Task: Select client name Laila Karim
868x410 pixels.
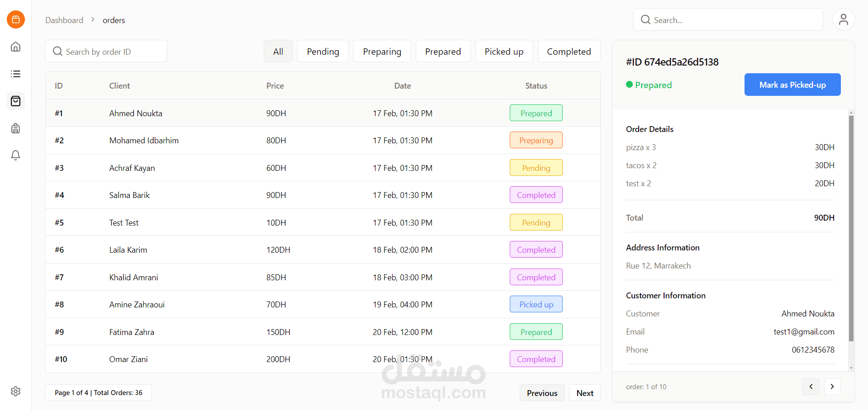Action: click(x=128, y=250)
